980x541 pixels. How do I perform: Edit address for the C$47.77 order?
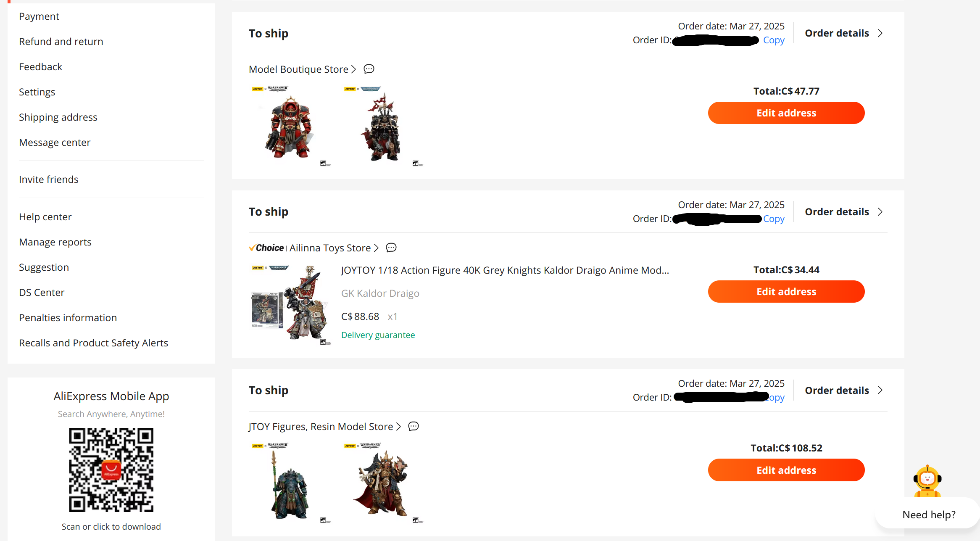786,113
